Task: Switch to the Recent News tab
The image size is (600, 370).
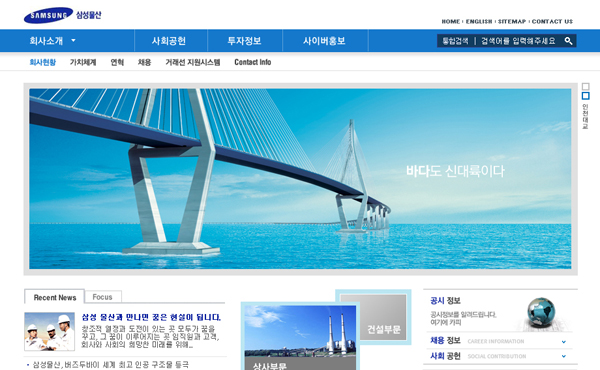Action: coord(55,297)
